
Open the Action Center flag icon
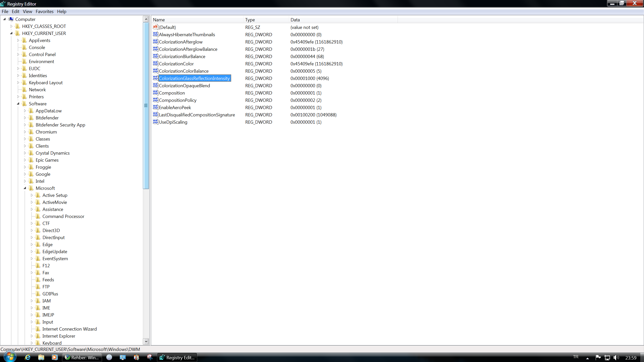[x=598, y=357]
